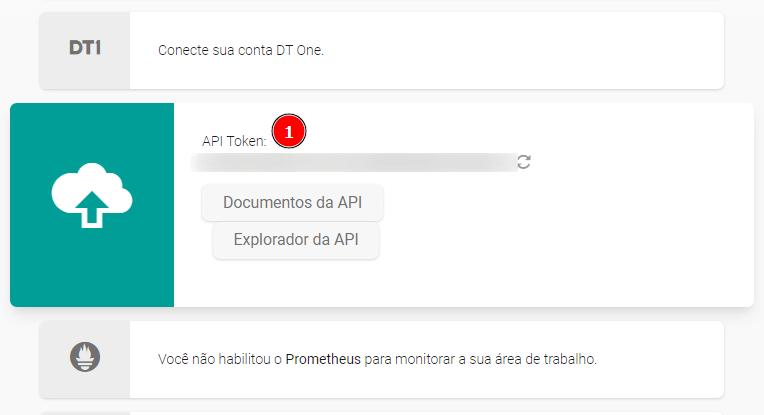
Task: Click empty space right of Prometheus sentence
Action: (660, 358)
